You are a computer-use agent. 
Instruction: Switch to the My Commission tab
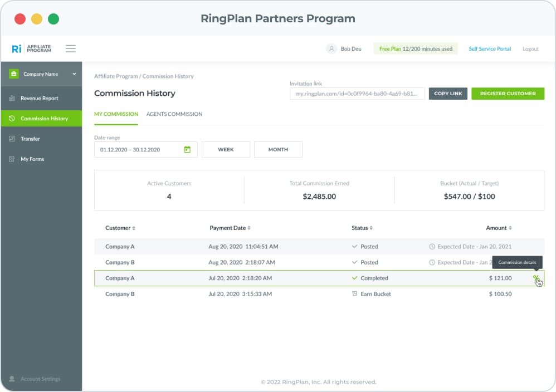point(116,114)
